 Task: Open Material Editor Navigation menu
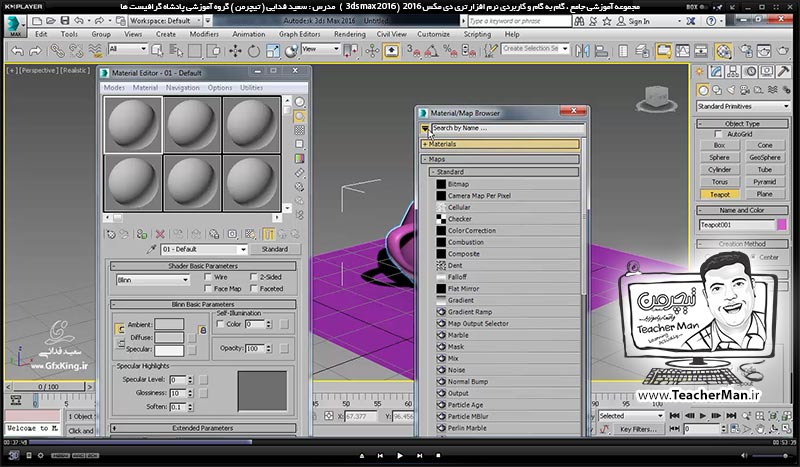183,88
